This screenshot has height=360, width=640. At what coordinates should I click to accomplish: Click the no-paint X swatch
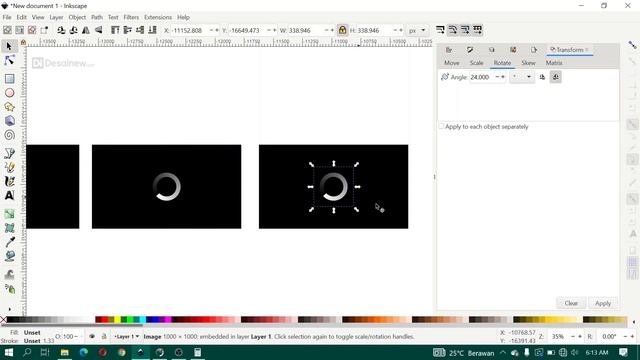3,320
